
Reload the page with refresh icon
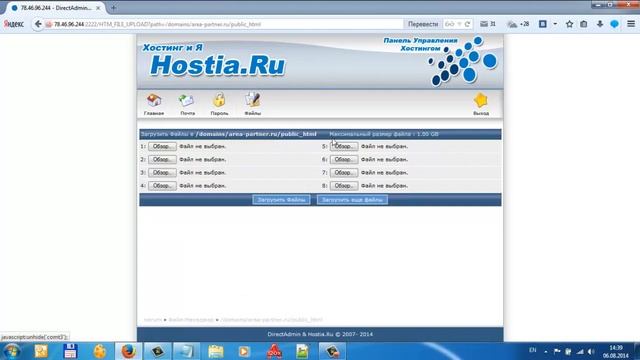tap(468, 24)
